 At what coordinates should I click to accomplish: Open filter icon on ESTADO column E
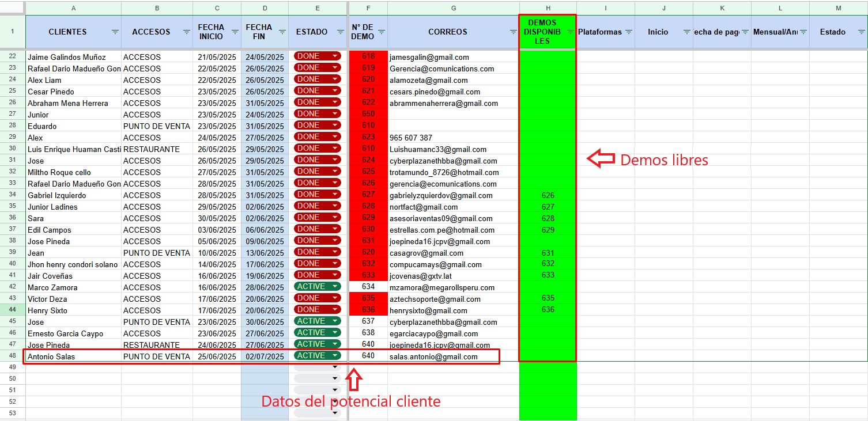[x=339, y=32]
